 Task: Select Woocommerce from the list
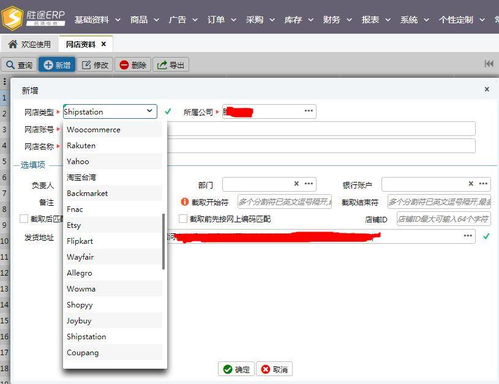(x=114, y=130)
